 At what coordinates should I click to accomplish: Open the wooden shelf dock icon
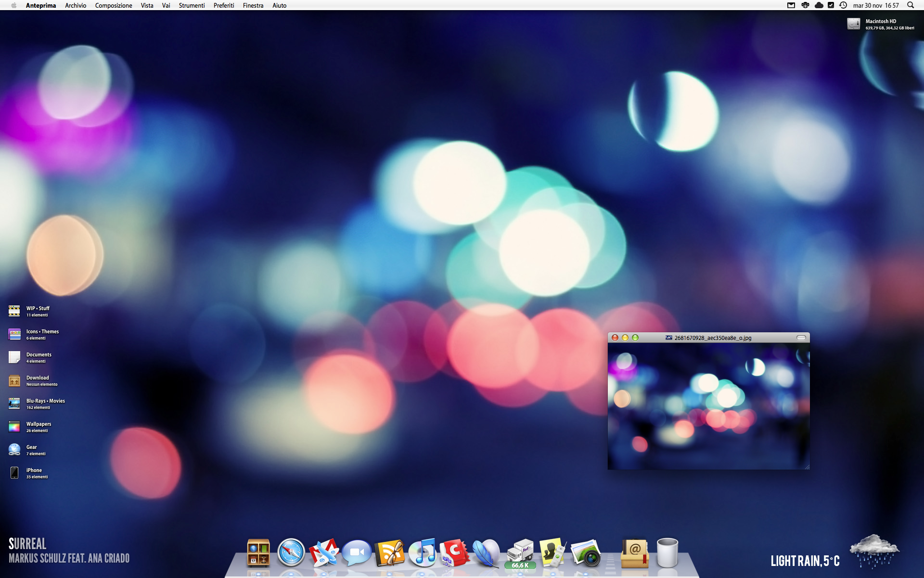(258, 552)
